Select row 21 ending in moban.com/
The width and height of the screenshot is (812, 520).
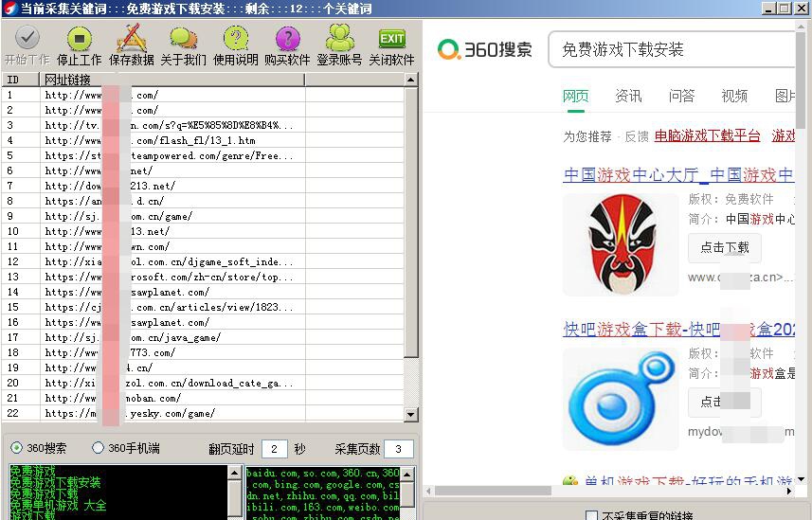click(x=203, y=398)
